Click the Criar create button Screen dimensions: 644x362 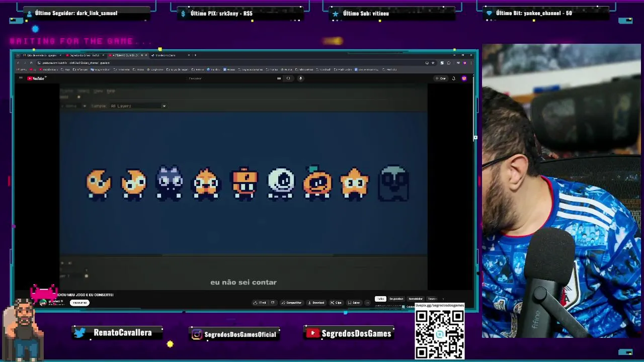point(441,78)
